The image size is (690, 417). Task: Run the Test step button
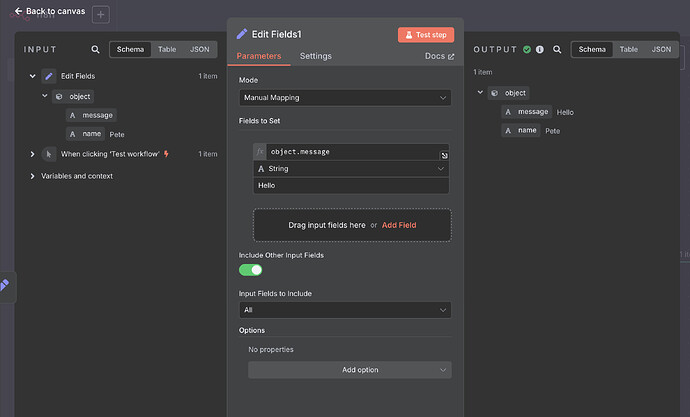pyautogui.click(x=426, y=35)
